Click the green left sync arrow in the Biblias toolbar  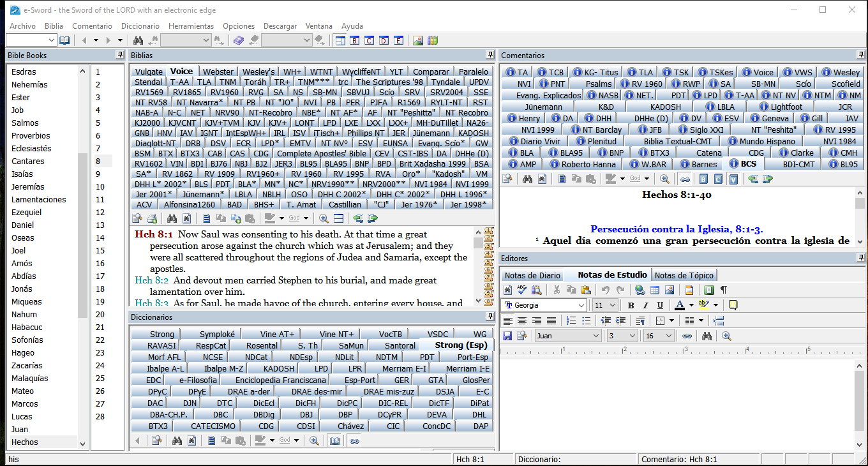[357, 218]
